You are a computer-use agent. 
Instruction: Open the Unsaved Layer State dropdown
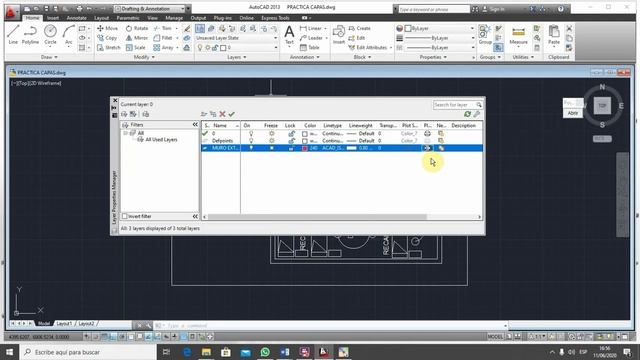click(237, 38)
